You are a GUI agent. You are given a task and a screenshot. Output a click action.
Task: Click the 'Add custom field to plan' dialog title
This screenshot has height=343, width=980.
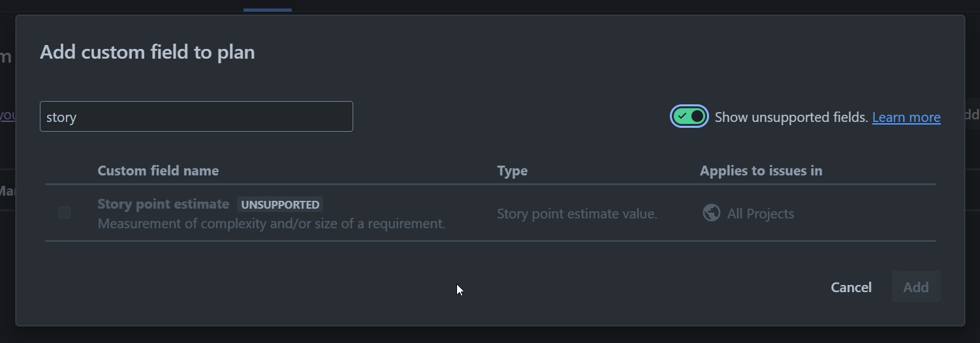pyautogui.click(x=148, y=52)
